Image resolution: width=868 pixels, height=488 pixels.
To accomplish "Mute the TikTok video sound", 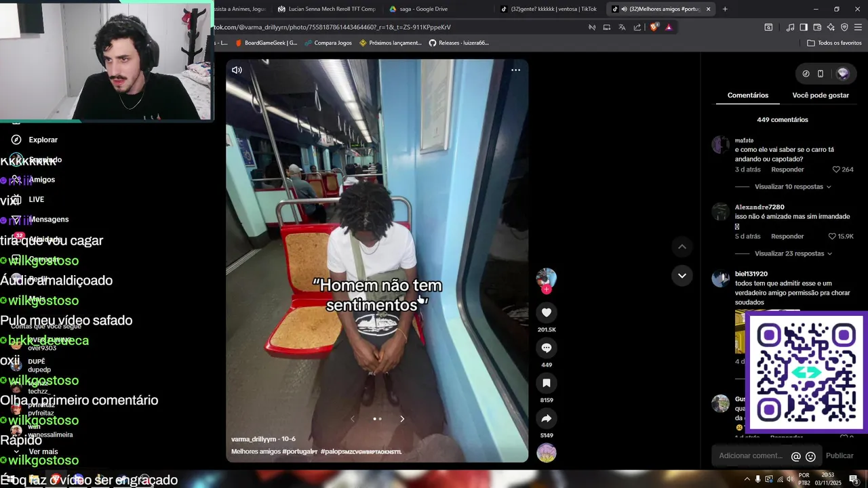I will click(x=237, y=70).
